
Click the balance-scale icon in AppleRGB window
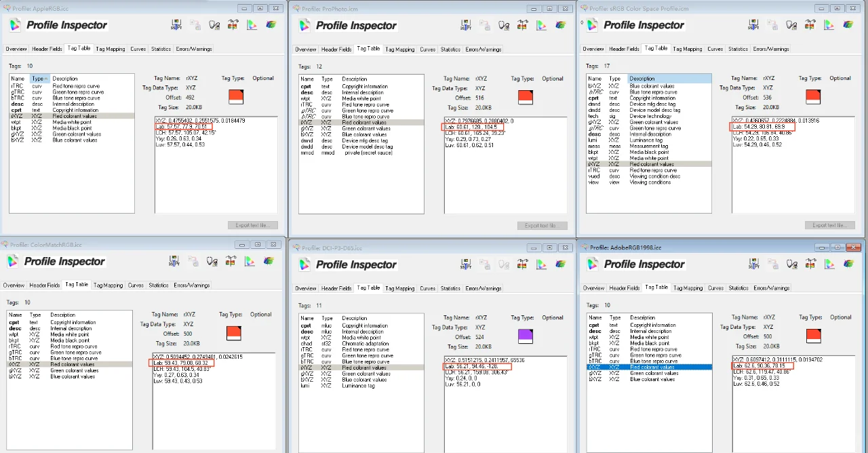[233, 24]
